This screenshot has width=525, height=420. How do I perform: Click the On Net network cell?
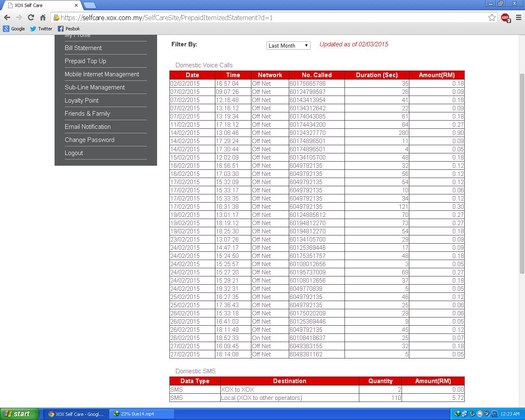(x=270, y=338)
